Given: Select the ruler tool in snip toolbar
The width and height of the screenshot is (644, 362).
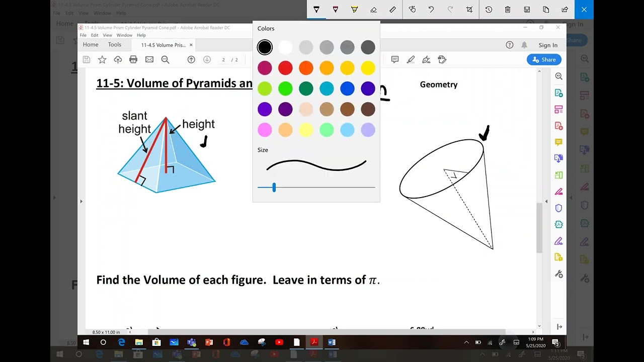Looking at the screenshot, I should click(392, 10).
